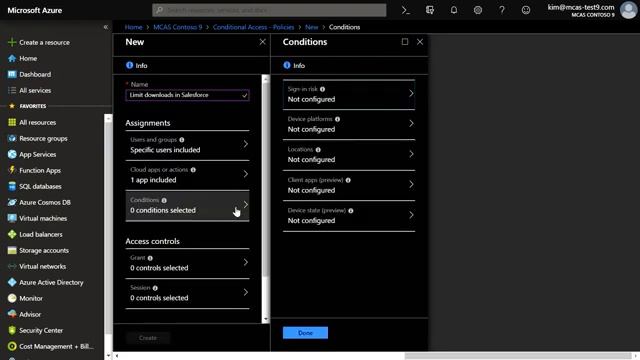Maximize the Conditions blade
Screen dimensions: 640x360
pos(404,42)
